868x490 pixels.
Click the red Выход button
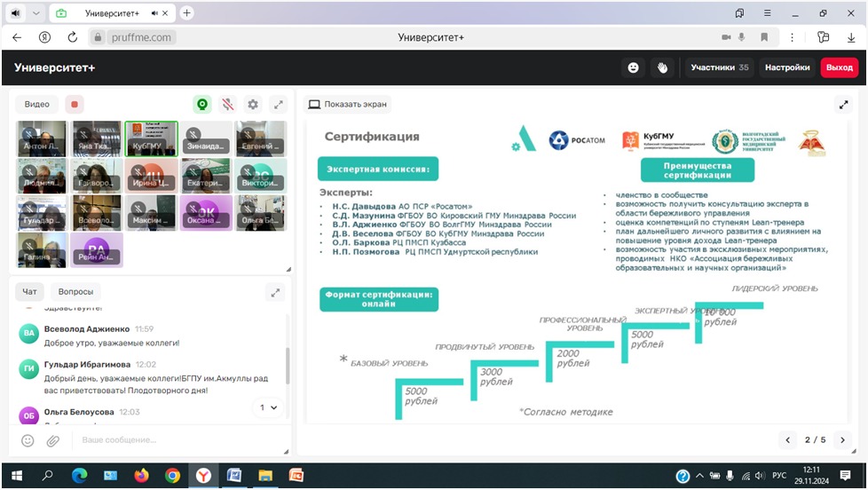(839, 67)
